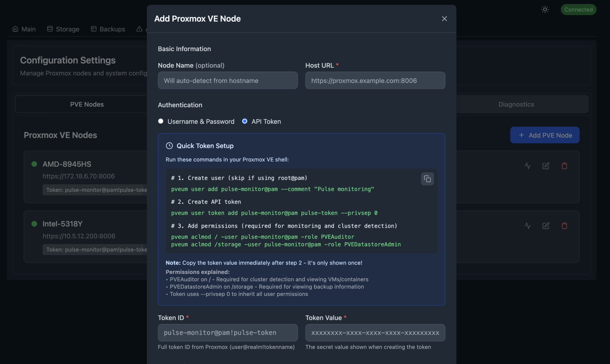The image size is (610, 364).
Task: Close the Add Proxmox VE Node dialog
Action: pos(444,19)
